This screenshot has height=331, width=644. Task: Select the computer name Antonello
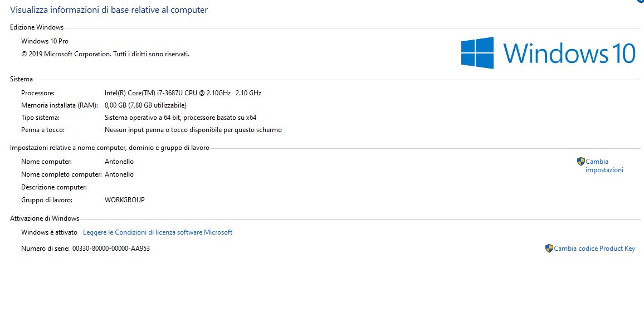tap(119, 161)
